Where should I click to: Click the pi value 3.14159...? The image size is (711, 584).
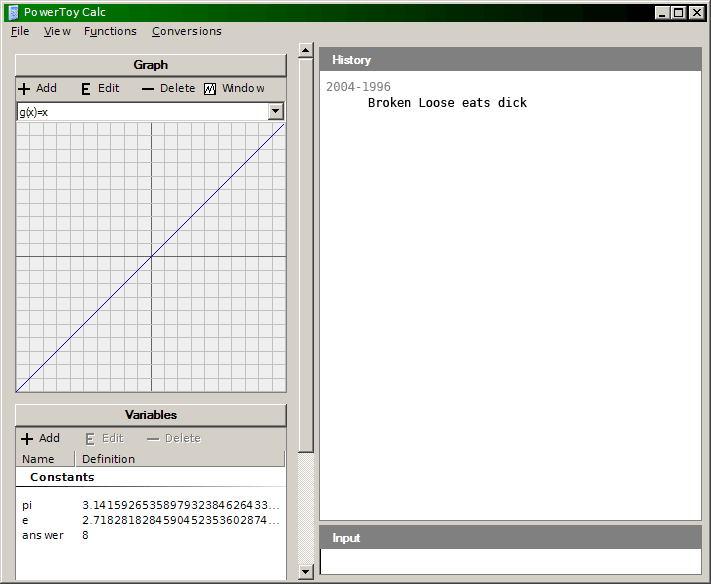(181, 505)
